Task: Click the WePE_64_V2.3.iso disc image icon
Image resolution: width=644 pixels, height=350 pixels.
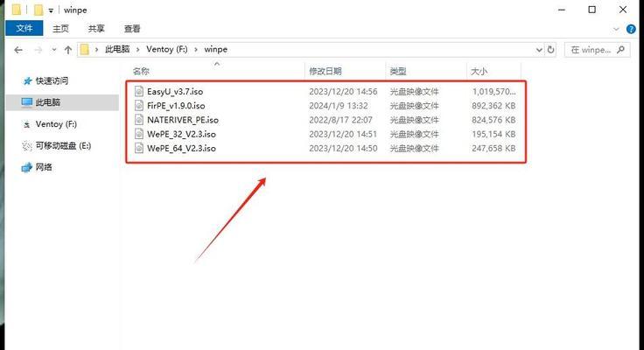Action: click(x=139, y=148)
